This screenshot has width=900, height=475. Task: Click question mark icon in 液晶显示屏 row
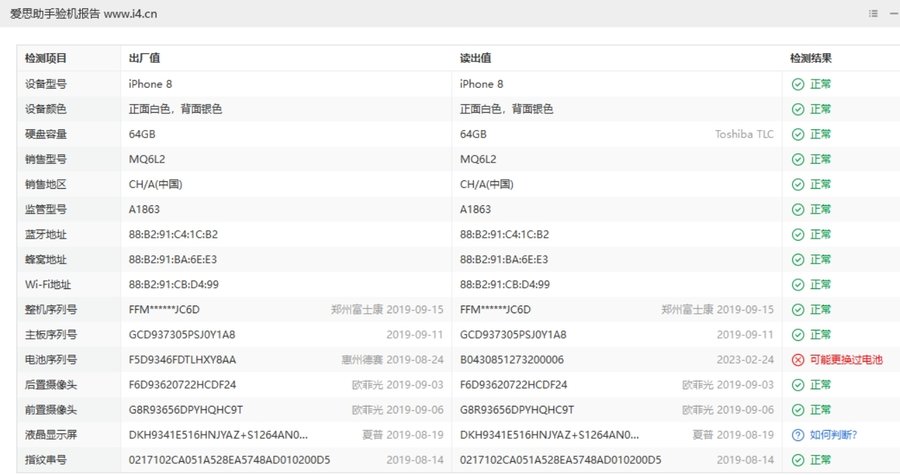click(798, 435)
